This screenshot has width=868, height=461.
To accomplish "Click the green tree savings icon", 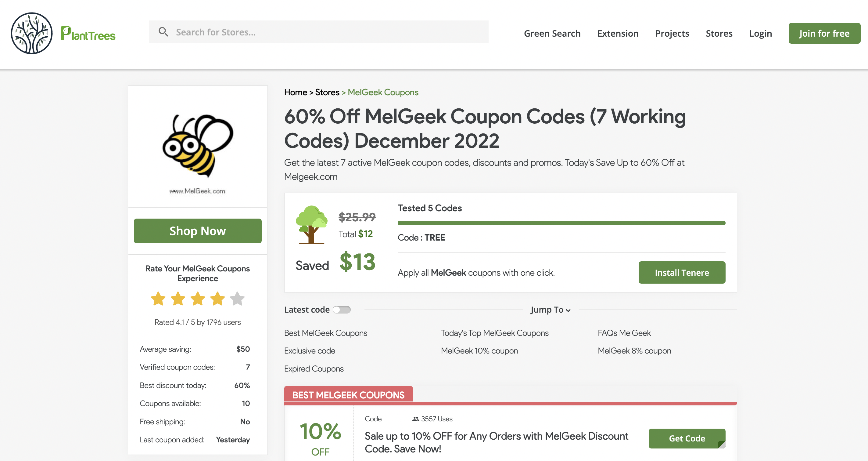I will pos(311,224).
